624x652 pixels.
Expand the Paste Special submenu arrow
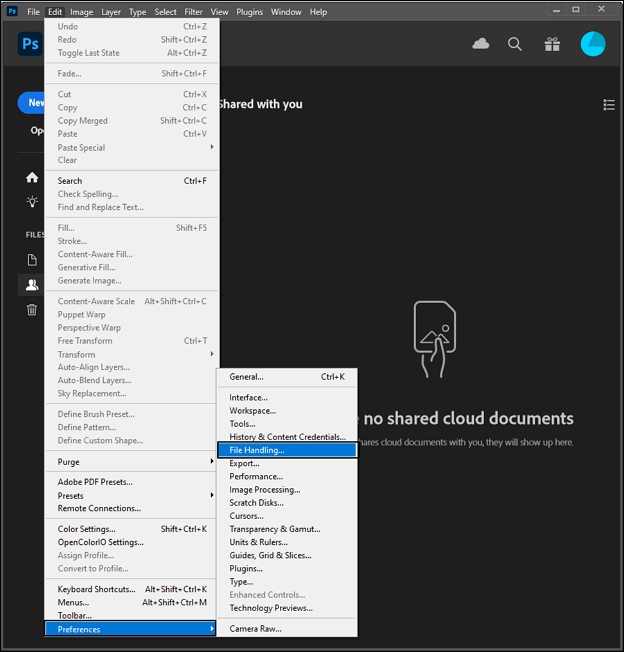coord(212,147)
